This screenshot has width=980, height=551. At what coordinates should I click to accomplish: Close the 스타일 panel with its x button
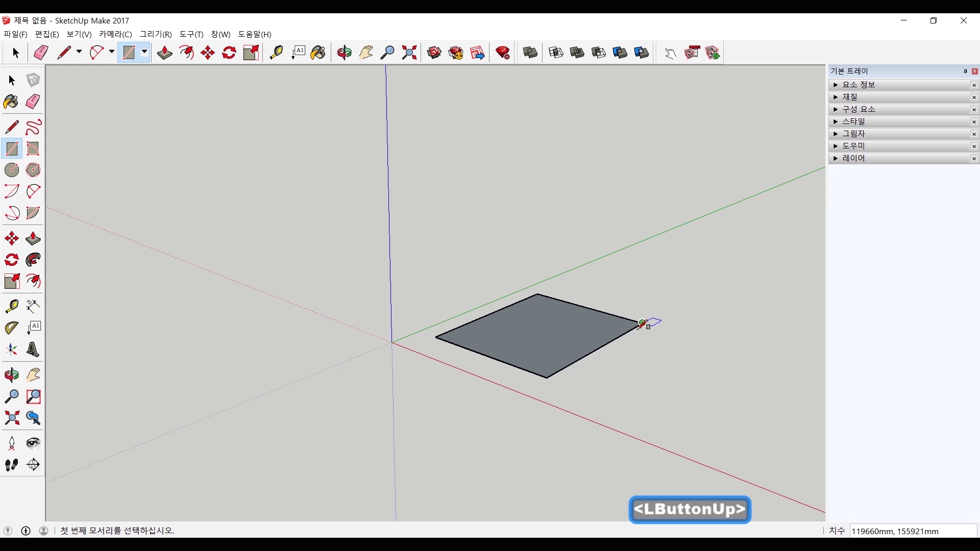[974, 121]
